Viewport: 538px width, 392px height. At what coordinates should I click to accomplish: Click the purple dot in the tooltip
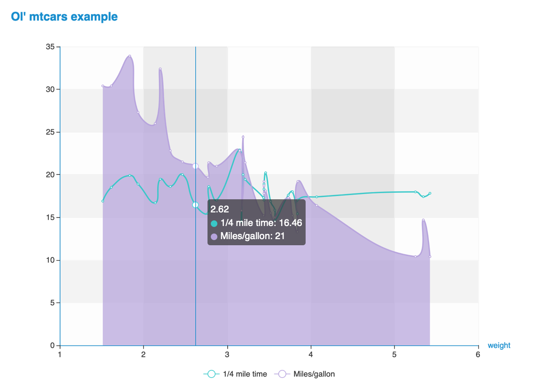point(214,236)
